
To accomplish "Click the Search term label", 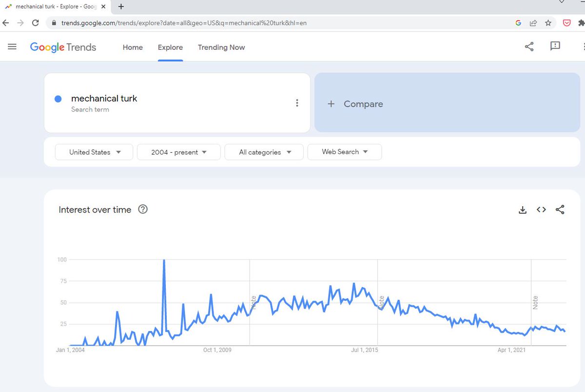I will click(90, 110).
